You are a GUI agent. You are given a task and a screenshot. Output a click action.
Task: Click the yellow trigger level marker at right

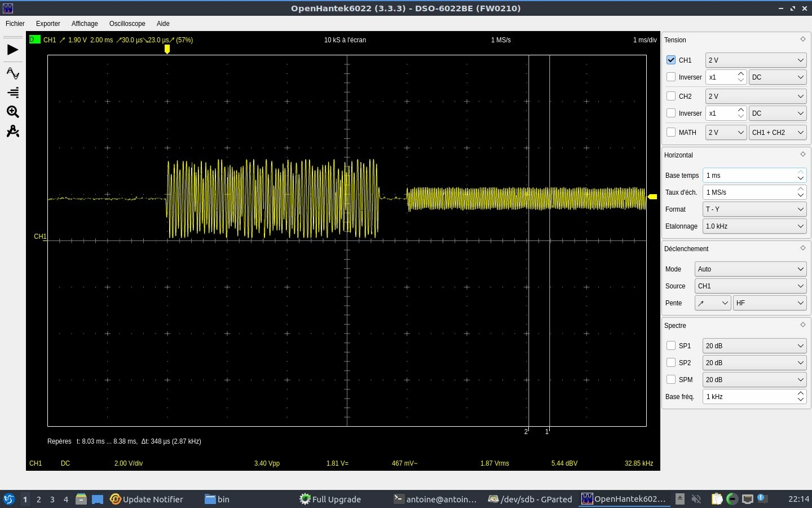(652, 196)
